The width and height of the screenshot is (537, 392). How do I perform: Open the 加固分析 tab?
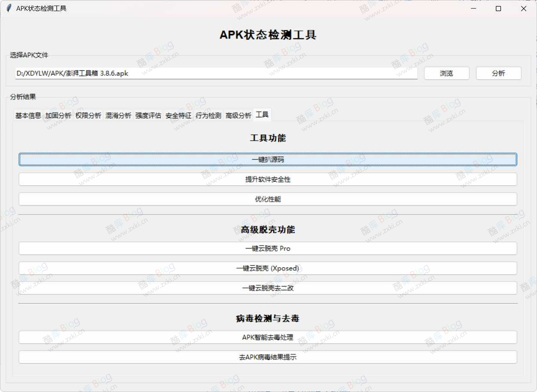pos(58,114)
